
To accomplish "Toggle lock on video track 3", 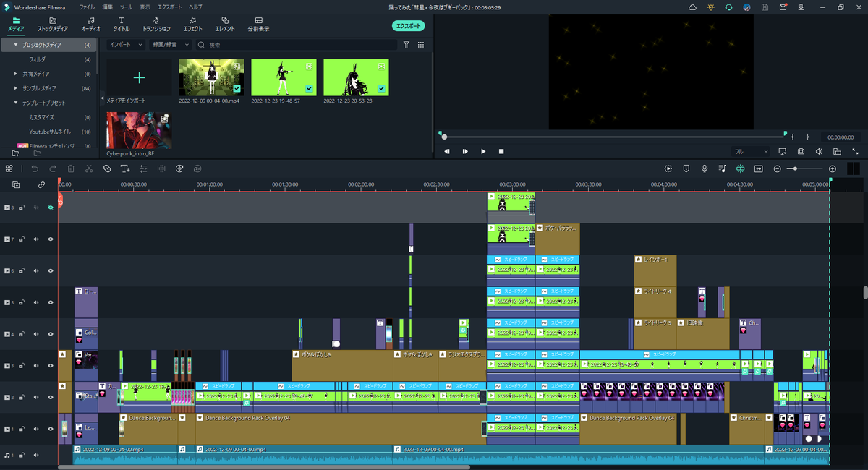I will click(22, 366).
